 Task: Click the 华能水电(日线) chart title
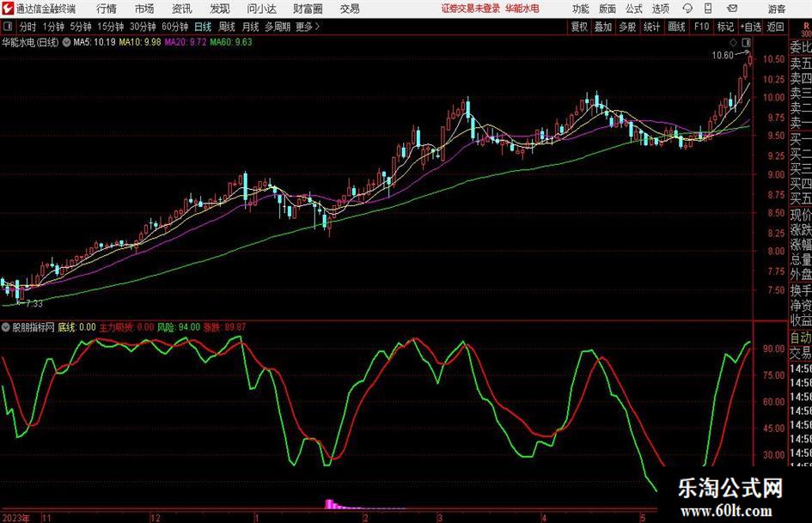click(30, 42)
